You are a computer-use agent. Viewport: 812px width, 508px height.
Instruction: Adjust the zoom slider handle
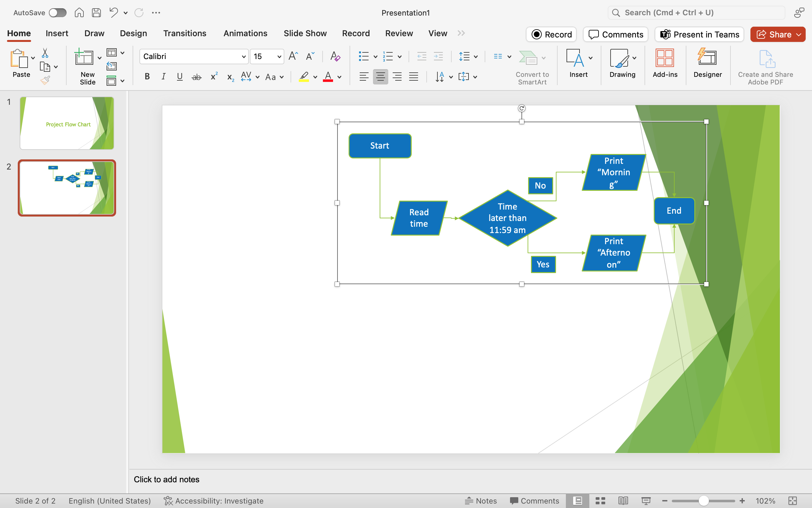[704, 501]
